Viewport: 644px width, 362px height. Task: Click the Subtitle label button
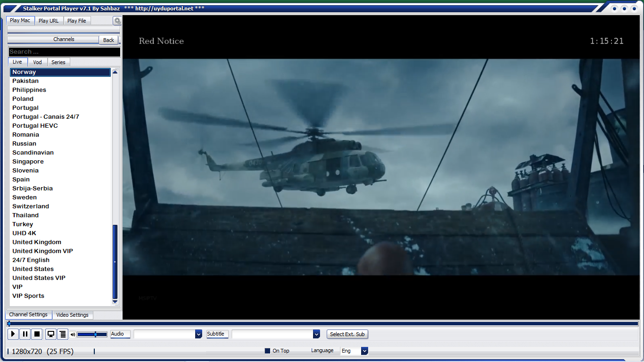tap(217, 334)
